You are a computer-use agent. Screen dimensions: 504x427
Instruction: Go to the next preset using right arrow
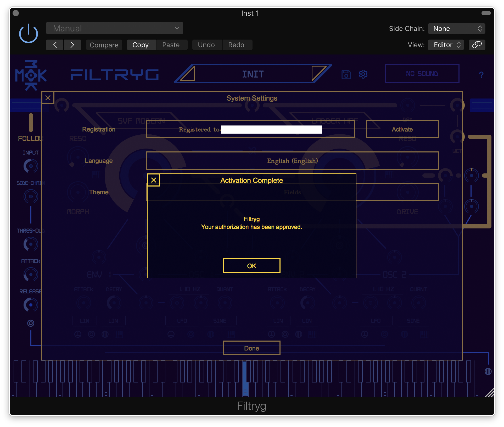click(72, 45)
